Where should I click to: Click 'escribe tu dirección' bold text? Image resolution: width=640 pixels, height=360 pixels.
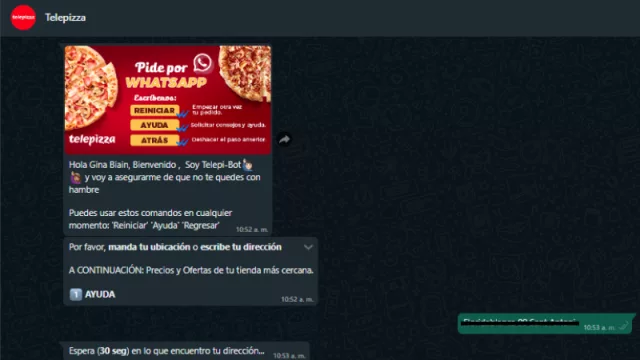[241, 247]
